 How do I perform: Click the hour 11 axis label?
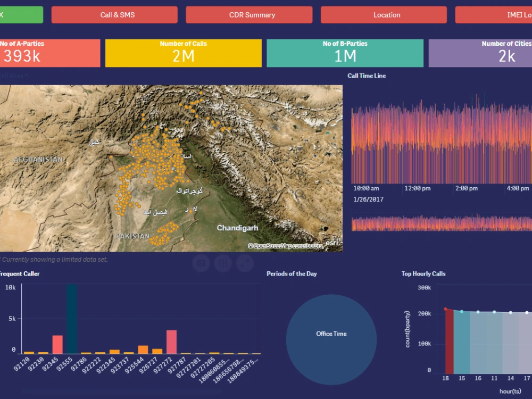(494, 378)
